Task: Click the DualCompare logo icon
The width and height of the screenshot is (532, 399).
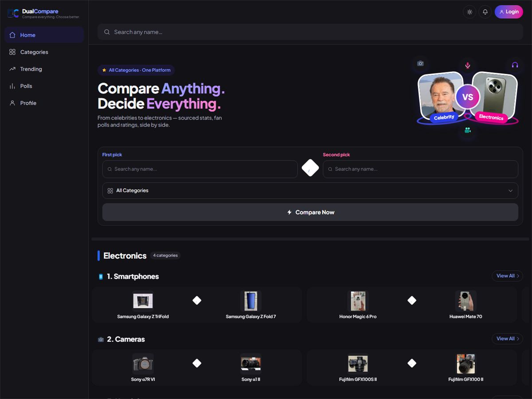Action: [13, 13]
